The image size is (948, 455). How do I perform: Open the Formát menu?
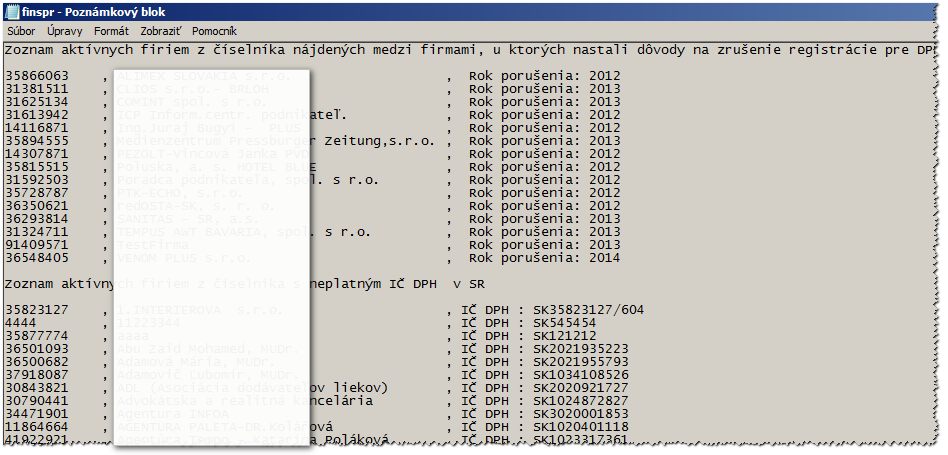point(111,31)
